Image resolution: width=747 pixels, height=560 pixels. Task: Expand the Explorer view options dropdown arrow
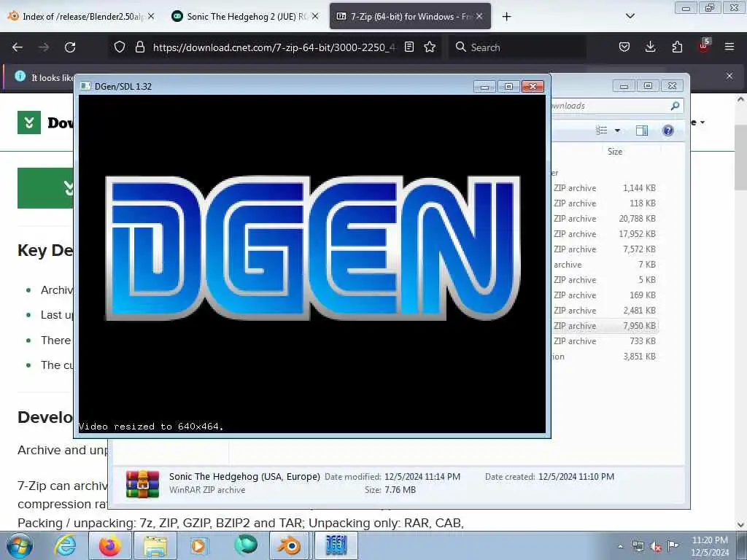(617, 131)
